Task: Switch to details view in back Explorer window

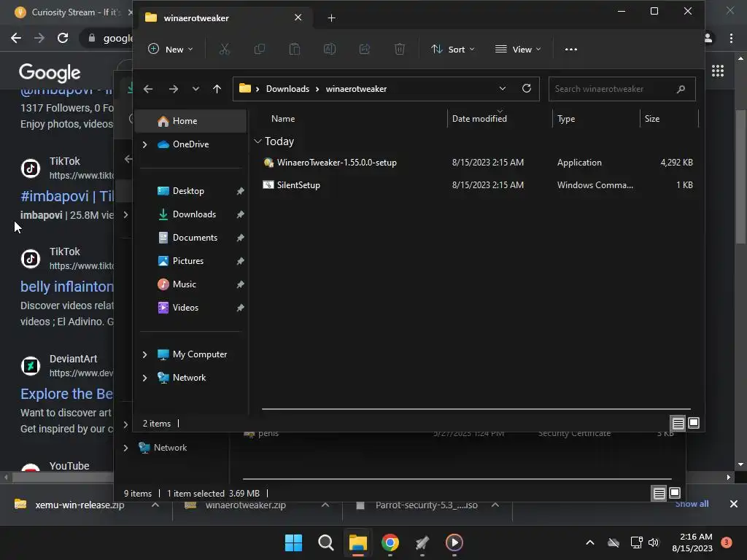Action: click(x=659, y=494)
